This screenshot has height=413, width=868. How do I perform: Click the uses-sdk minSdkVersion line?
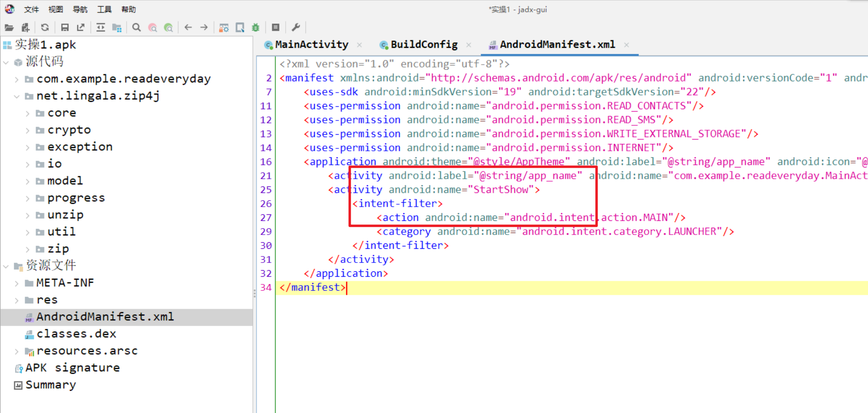pyautogui.click(x=510, y=92)
